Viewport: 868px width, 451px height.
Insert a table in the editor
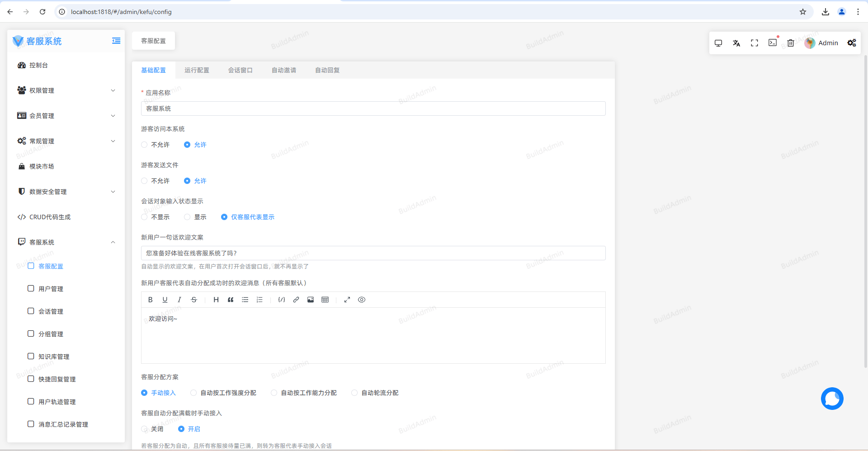click(325, 300)
